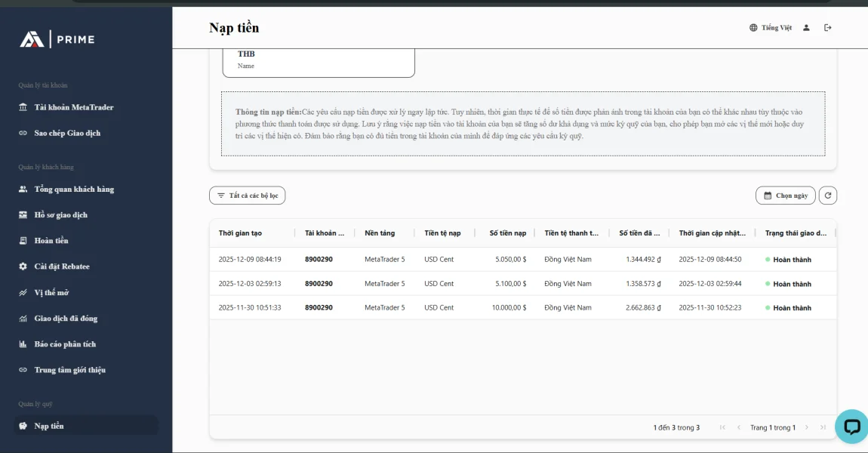Sort by Thời gian tạo column header
The height and width of the screenshot is (453, 868).
pyautogui.click(x=240, y=233)
